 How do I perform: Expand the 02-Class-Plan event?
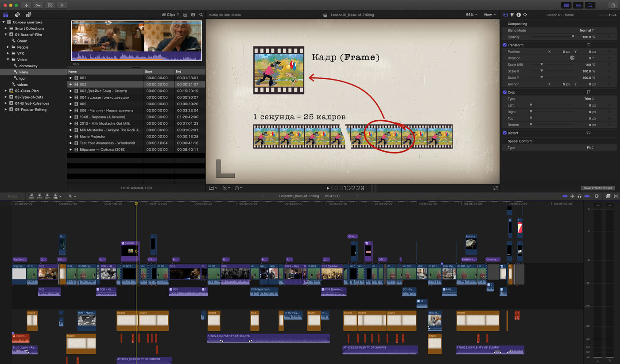click(6, 91)
